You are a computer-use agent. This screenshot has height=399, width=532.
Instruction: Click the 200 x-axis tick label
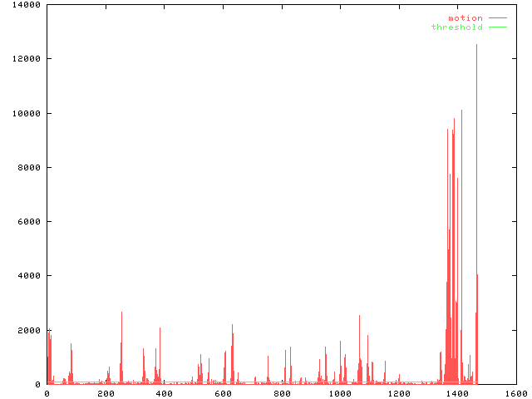(105, 394)
